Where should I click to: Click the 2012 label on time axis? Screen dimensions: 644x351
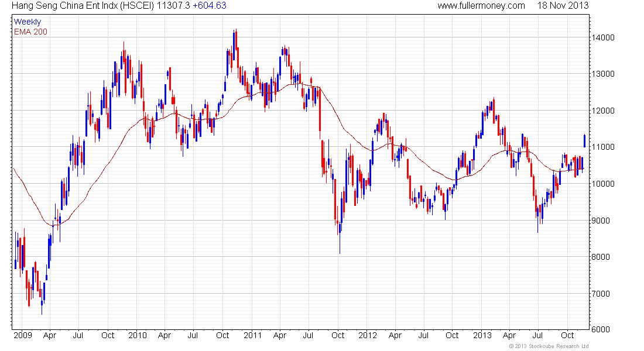tap(368, 335)
